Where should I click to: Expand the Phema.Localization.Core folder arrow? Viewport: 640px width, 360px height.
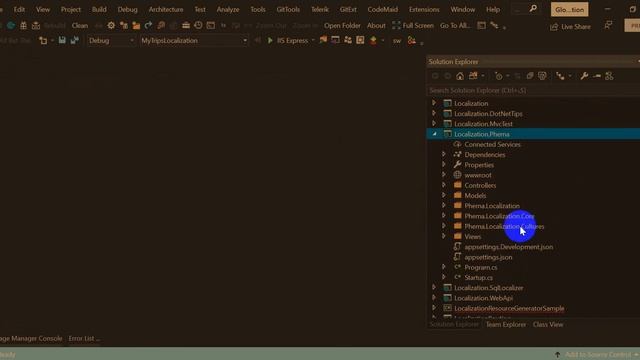point(444,216)
